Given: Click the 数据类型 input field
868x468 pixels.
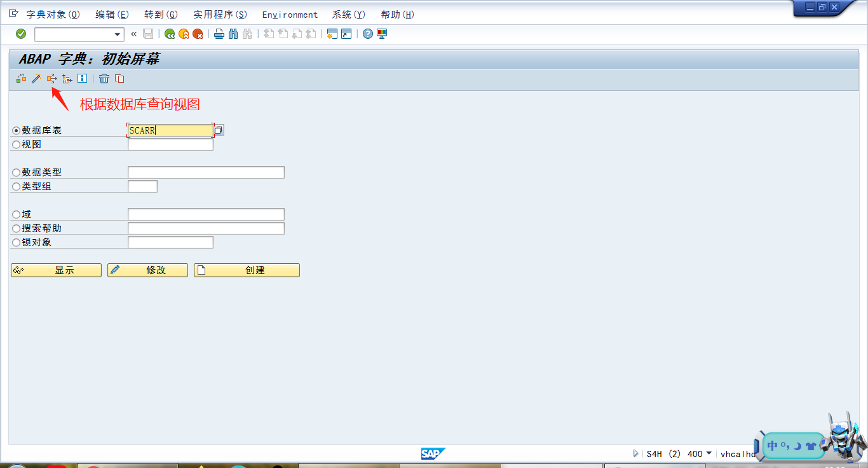Looking at the screenshot, I should [x=206, y=172].
